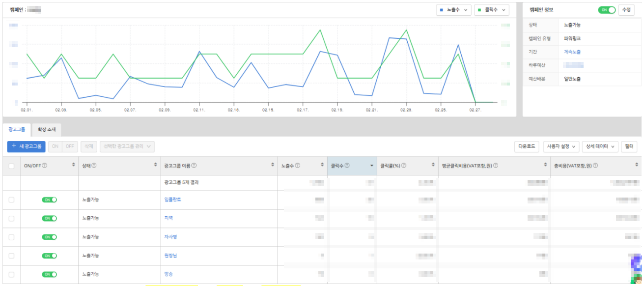The height and width of the screenshot is (286, 644).
Task: Turn off the campaign ON switch in 캠페인 정보
Action: tap(607, 10)
